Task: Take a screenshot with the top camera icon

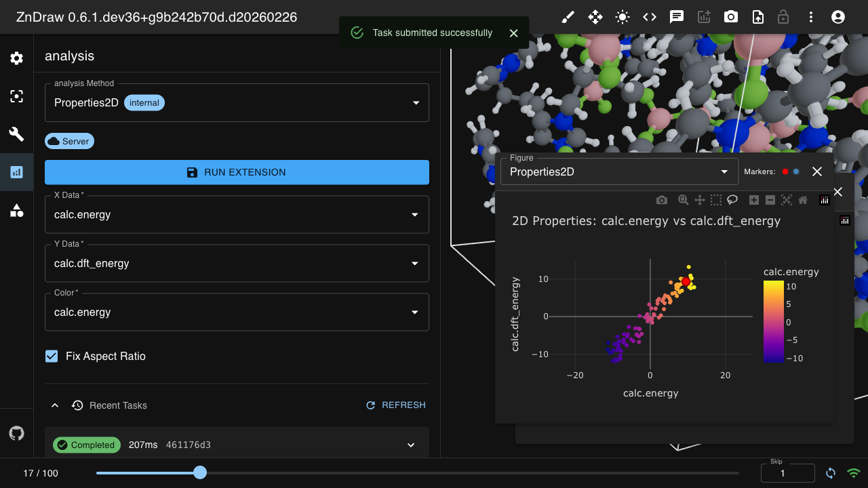Action: click(x=730, y=17)
